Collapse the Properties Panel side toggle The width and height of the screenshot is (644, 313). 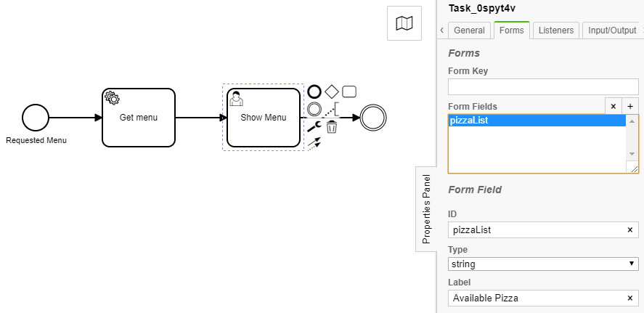(426, 208)
